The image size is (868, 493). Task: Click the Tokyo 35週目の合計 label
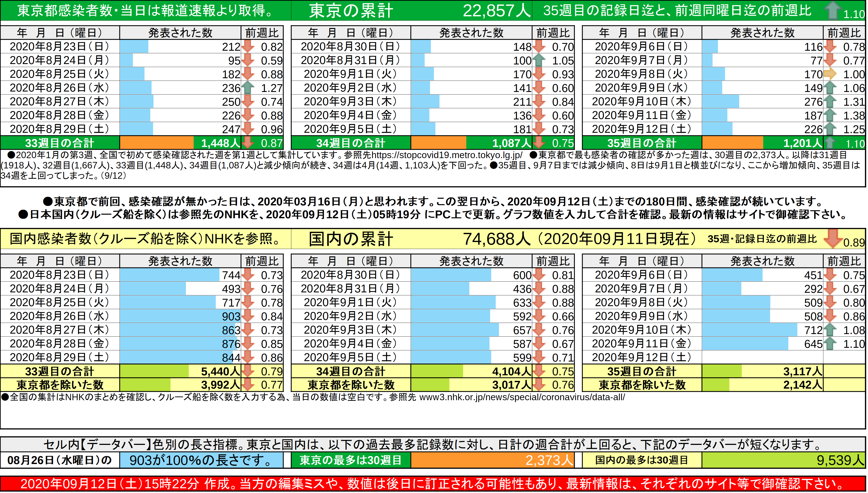point(642,143)
